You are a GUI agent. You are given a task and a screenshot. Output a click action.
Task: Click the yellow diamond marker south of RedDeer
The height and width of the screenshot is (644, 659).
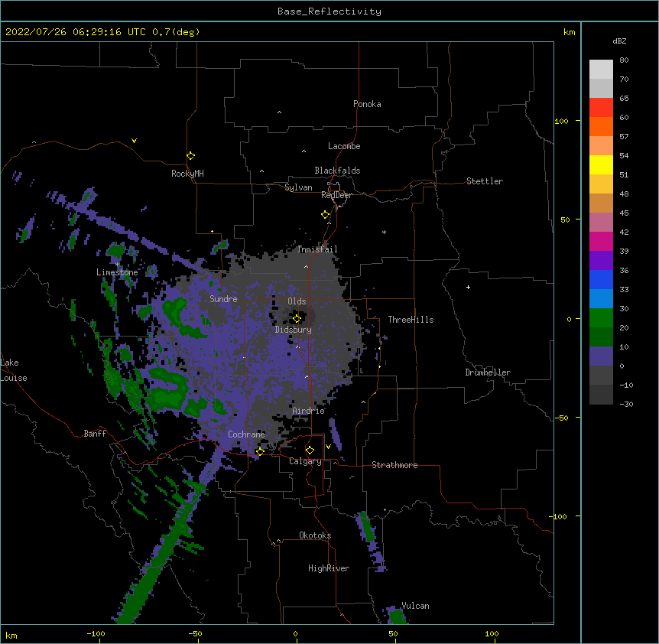[326, 215]
